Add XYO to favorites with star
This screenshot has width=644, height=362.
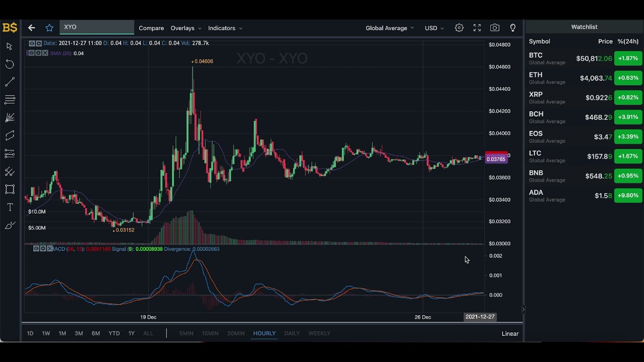pyautogui.click(x=49, y=28)
